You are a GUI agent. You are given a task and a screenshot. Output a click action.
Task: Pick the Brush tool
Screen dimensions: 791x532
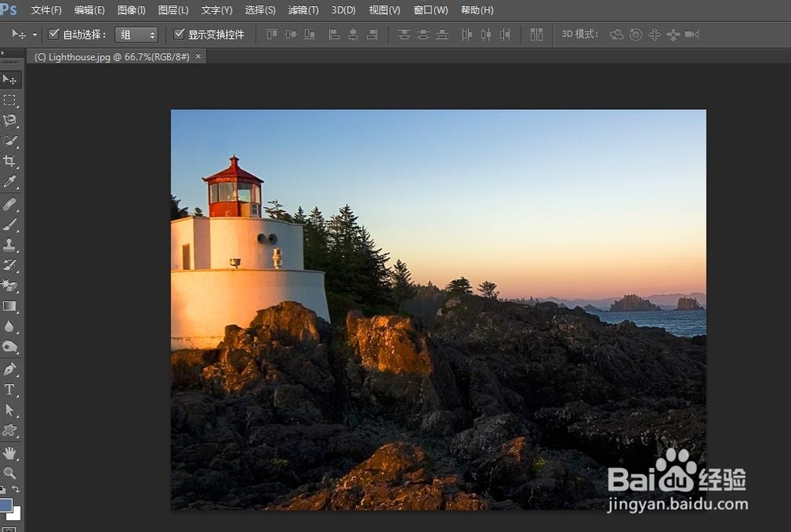[9, 224]
